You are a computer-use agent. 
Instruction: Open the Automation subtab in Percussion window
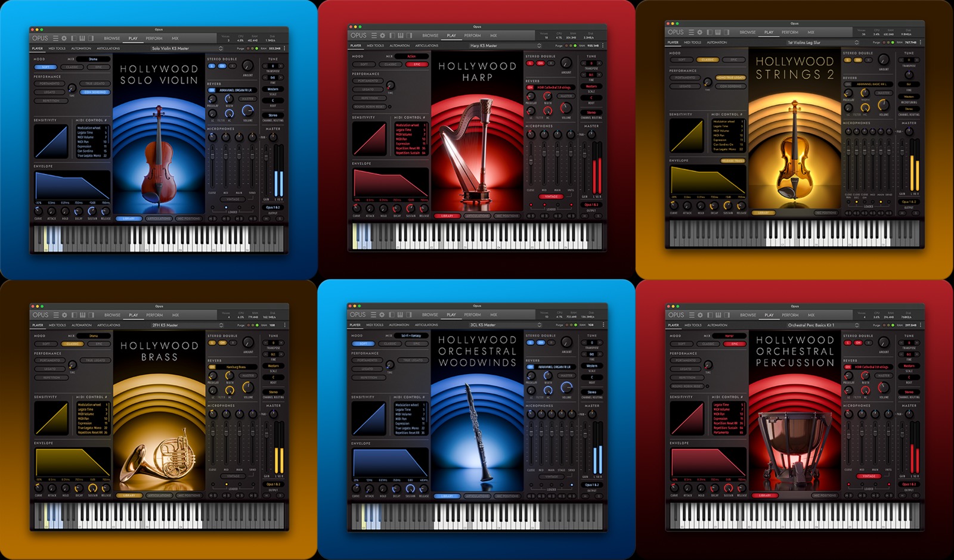[717, 325]
